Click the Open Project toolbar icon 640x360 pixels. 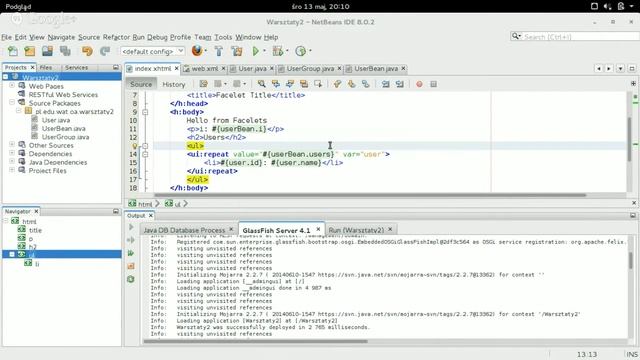click(47, 51)
